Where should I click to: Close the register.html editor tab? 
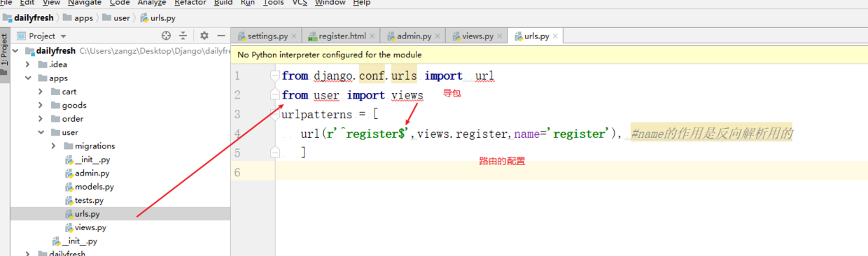pyautogui.click(x=372, y=36)
